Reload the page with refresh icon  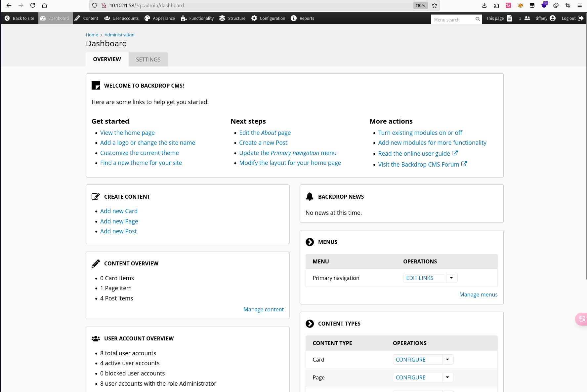click(33, 5)
